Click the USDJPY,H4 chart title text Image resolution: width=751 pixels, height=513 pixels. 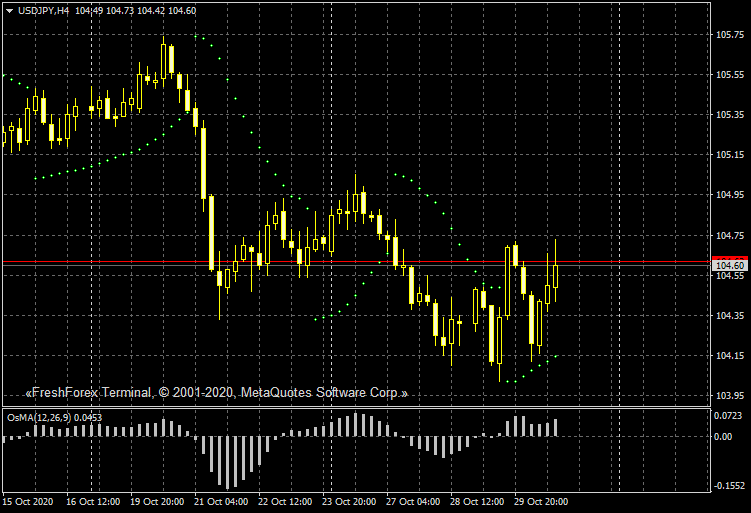pos(43,11)
